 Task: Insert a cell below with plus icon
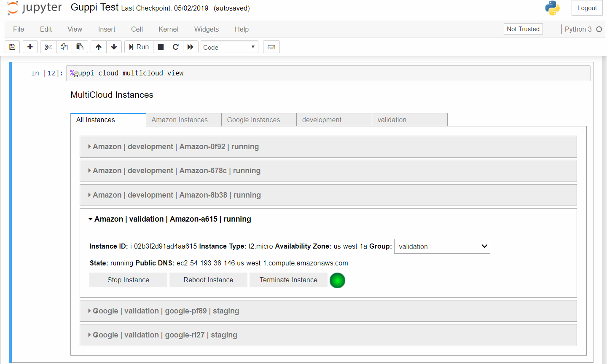click(x=30, y=47)
